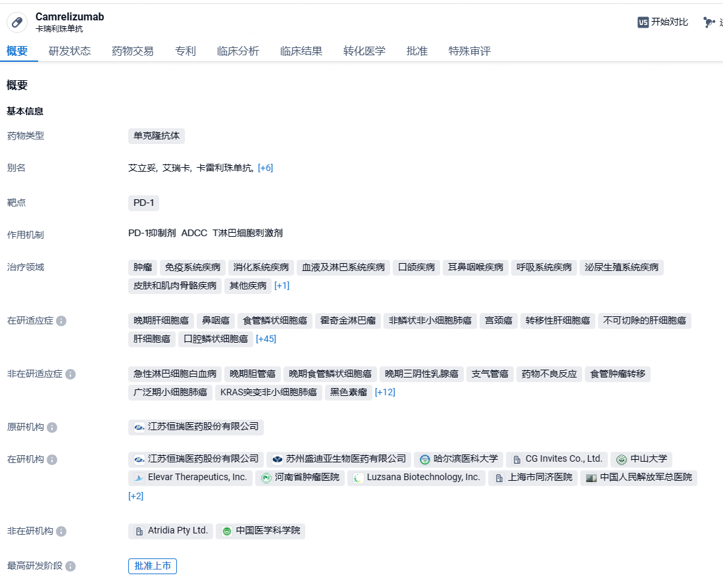Click the T淋巴细胞刺激剂 mechanism link

tap(247, 233)
